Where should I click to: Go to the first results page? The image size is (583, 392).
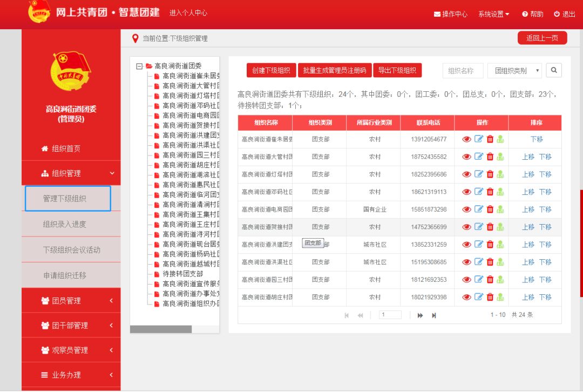pyautogui.click(x=347, y=315)
